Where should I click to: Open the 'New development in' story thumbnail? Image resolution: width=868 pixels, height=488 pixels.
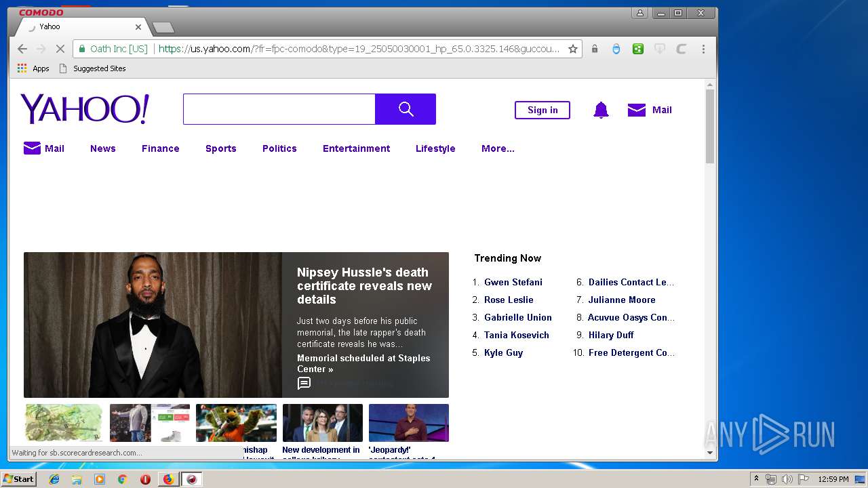(x=323, y=423)
